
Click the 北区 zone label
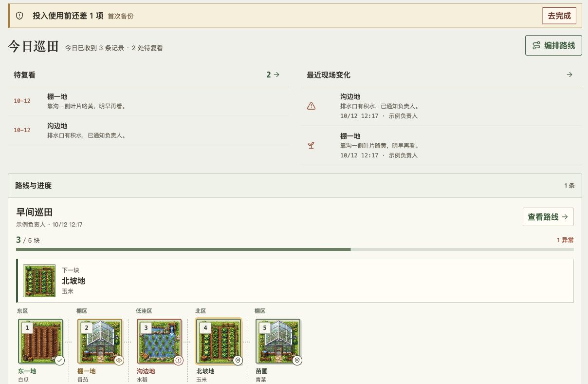click(201, 311)
